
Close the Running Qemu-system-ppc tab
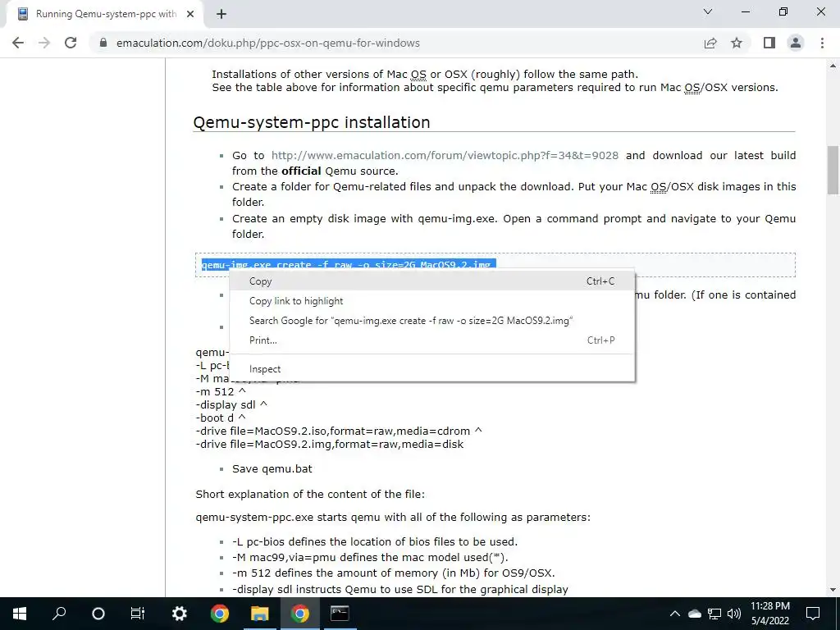[x=190, y=15]
